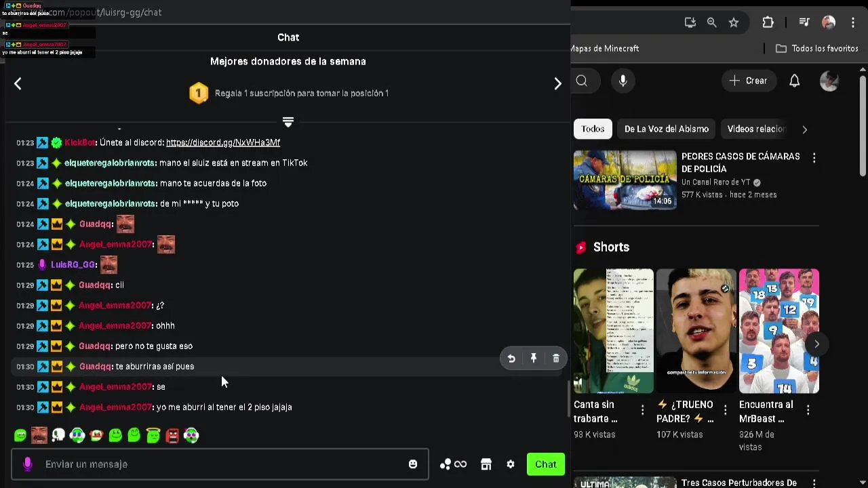Click elqueteregalobrianrots on the TikTok stream message
868x488 pixels.
[111, 163]
